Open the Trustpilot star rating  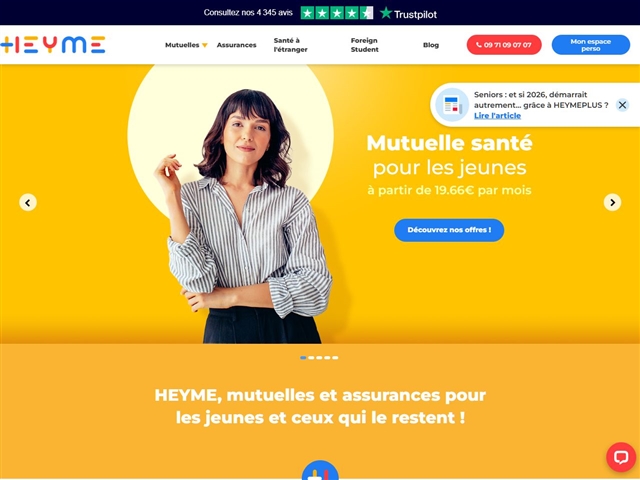point(337,13)
